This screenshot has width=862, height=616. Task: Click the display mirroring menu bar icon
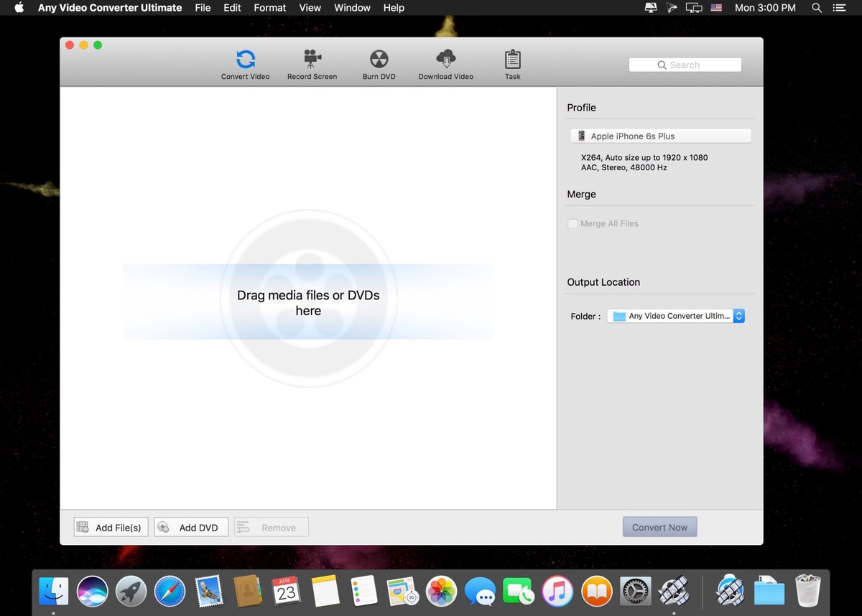(694, 8)
